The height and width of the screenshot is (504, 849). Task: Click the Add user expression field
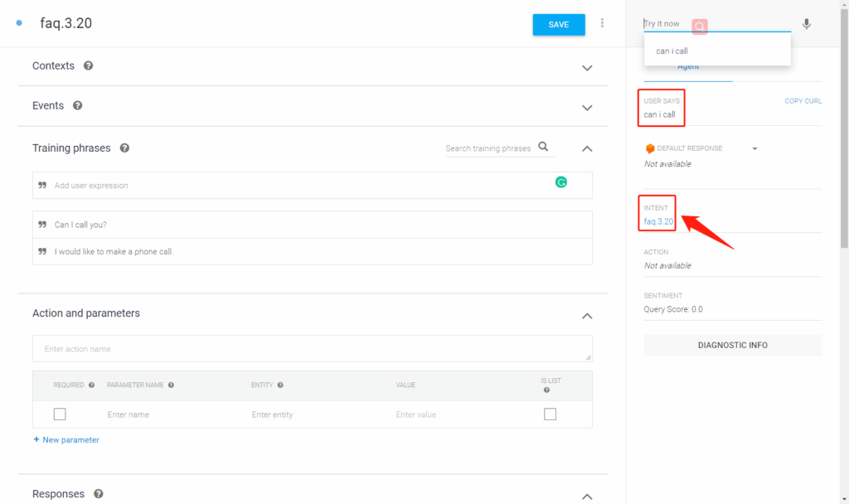click(x=298, y=186)
